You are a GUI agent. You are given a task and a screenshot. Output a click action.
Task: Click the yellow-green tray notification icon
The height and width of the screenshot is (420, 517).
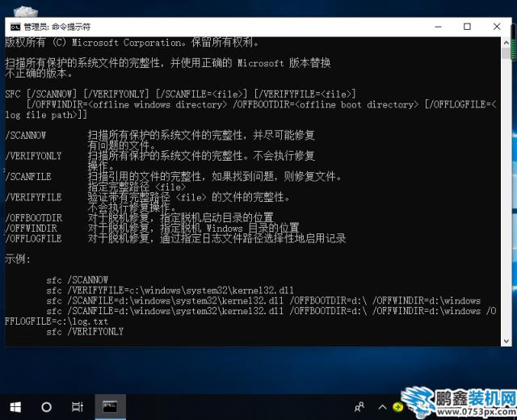398,407
